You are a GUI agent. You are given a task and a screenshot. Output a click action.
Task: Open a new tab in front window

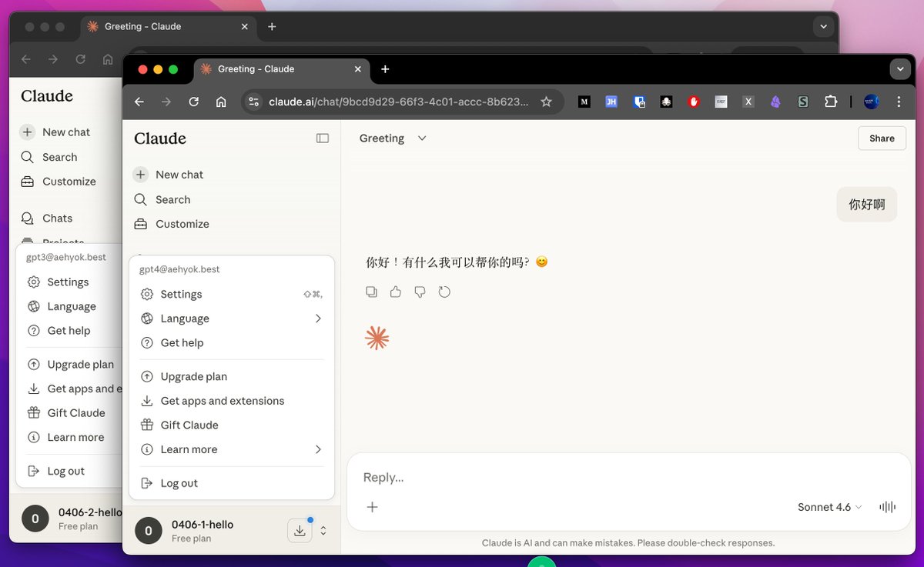385,69
